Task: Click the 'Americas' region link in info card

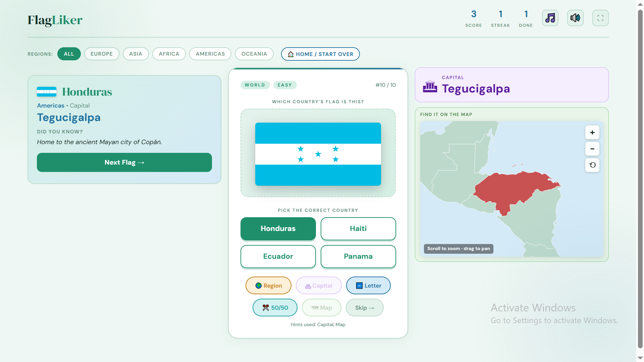Action: click(x=51, y=106)
